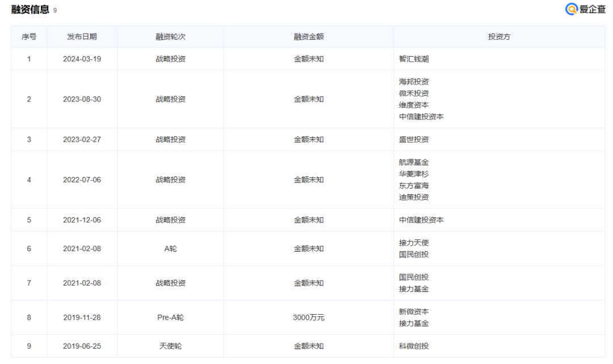
Task: Open 国民创投 in the A轮 row
Action: click(x=414, y=255)
